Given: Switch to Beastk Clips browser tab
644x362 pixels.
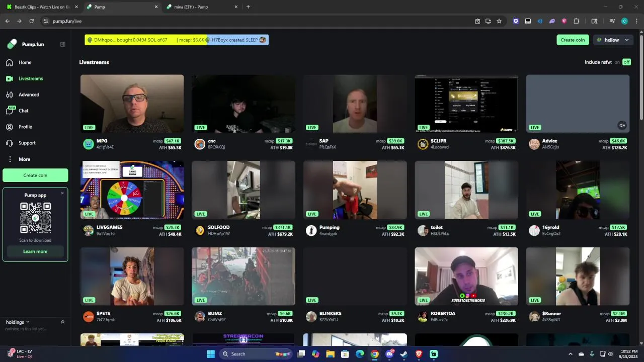Looking at the screenshot, I should coord(42,7).
